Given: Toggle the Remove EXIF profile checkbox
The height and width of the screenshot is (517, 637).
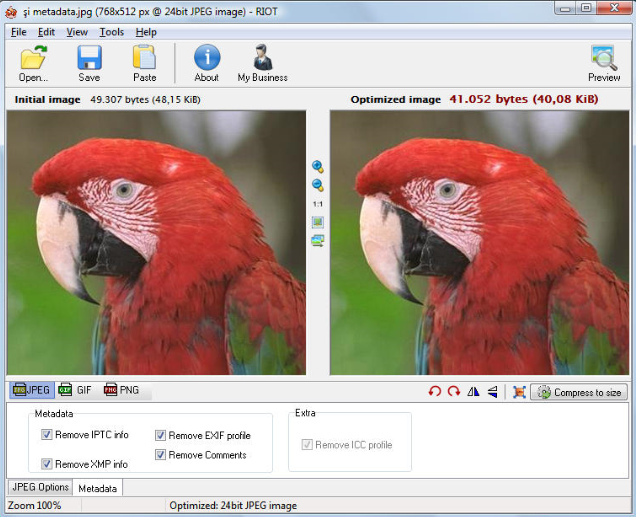Looking at the screenshot, I should pyautogui.click(x=161, y=436).
